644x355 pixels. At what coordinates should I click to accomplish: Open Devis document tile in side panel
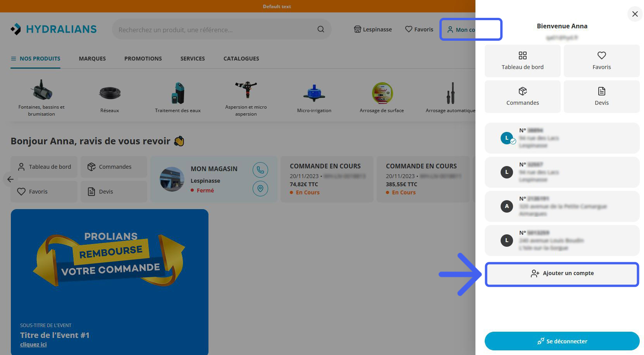pyautogui.click(x=601, y=97)
